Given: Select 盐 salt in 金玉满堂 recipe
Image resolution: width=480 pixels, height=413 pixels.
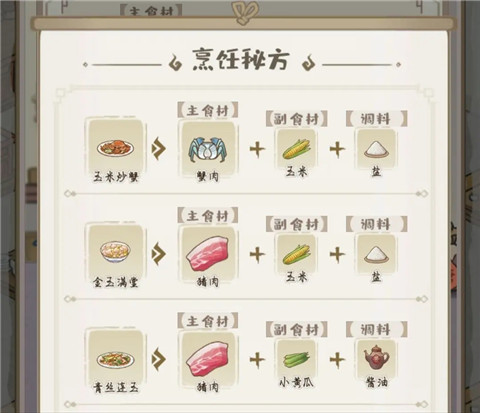Looking at the screenshot, I should click(x=376, y=254).
